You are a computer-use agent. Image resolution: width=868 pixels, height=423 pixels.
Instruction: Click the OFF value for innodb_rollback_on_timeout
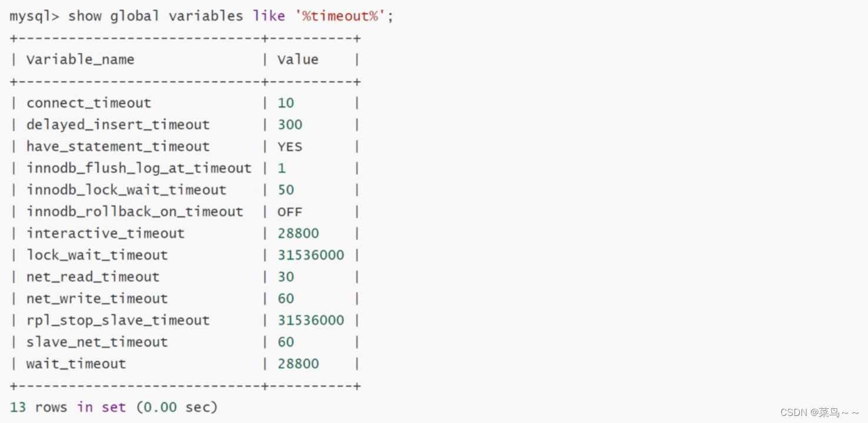(x=290, y=212)
